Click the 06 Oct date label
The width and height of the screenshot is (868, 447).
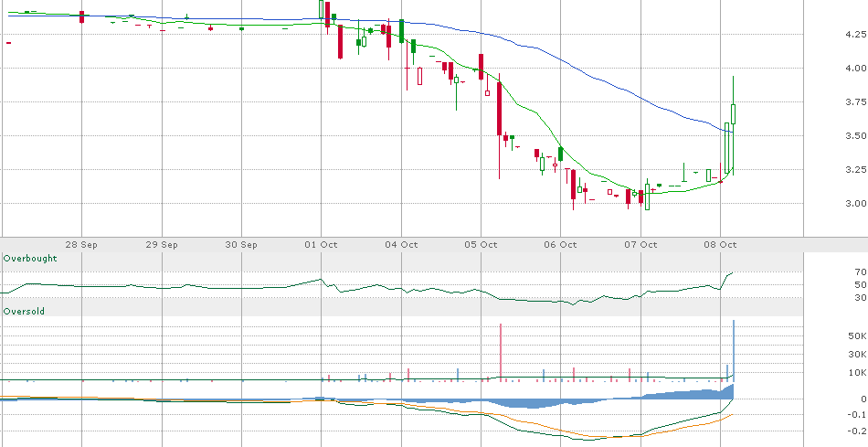(561, 244)
